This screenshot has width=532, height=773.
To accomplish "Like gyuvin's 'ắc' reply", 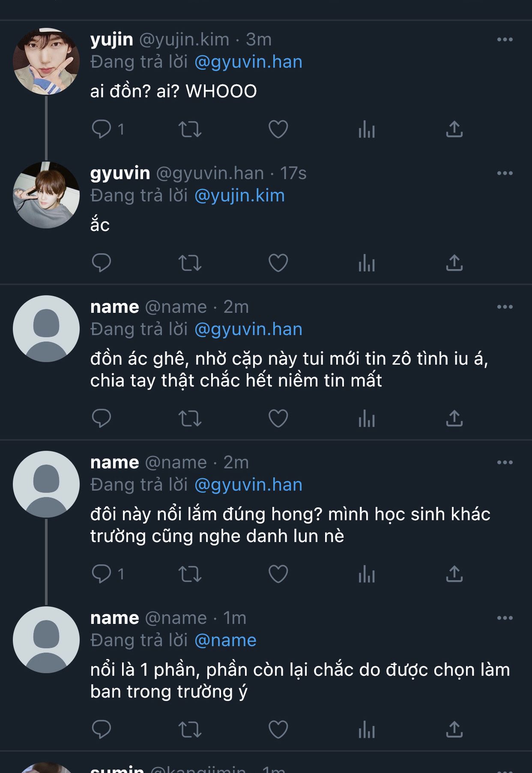I will tap(278, 263).
